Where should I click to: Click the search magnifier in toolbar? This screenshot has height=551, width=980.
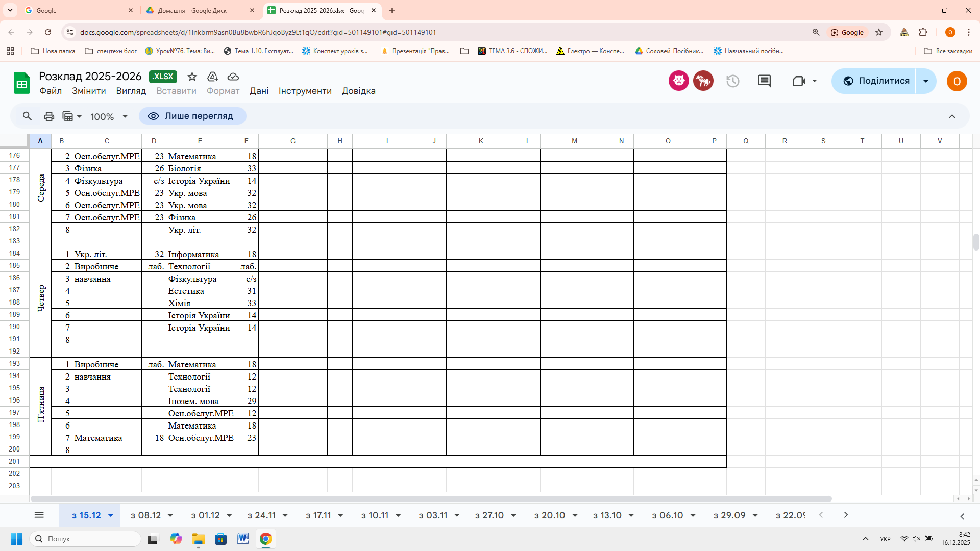[x=28, y=116]
